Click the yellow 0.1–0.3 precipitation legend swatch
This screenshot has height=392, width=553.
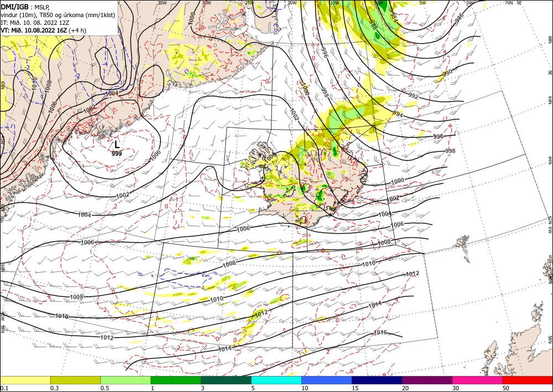click(x=25, y=380)
